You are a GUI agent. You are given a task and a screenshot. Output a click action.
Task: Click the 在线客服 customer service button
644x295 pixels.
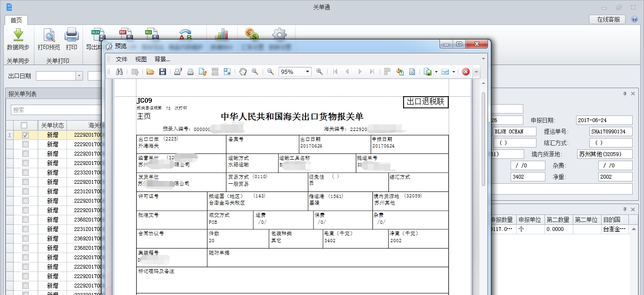point(606,19)
